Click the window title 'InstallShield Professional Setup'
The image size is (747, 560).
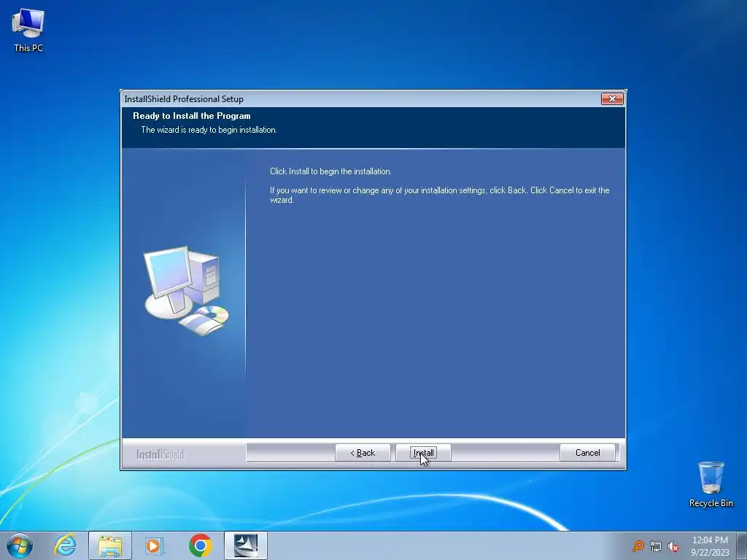pyautogui.click(x=184, y=99)
